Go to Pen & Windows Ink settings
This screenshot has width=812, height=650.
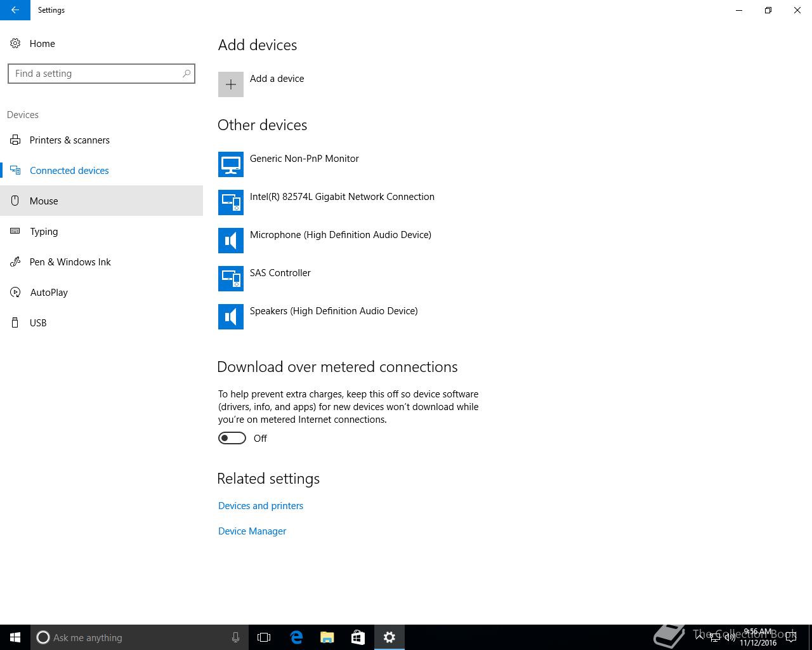tap(101, 262)
